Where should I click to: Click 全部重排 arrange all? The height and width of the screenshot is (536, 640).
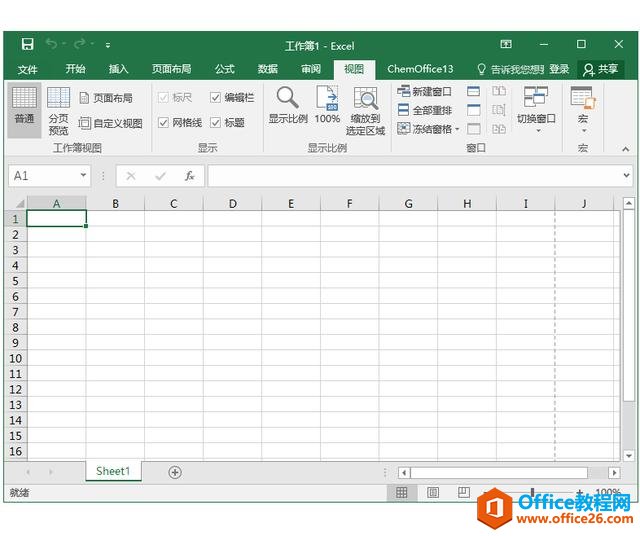pyautogui.click(x=424, y=110)
